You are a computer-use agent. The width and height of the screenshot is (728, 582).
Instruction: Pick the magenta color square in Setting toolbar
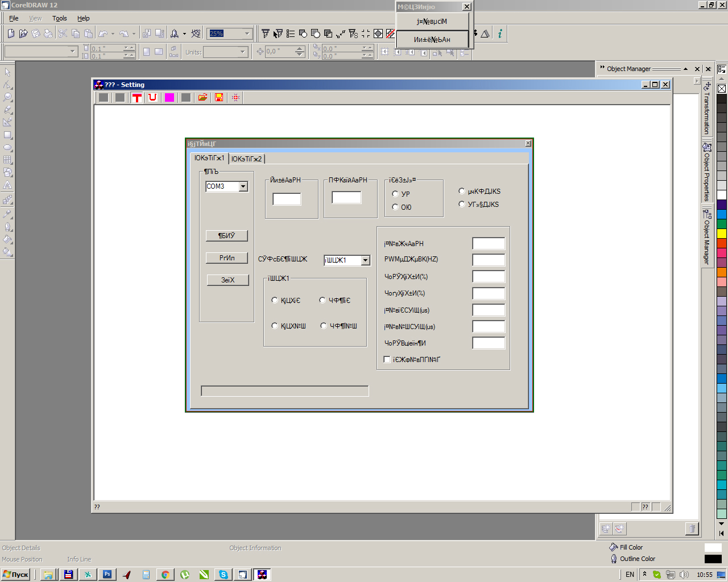pyautogui.click(x=169, y=98)
